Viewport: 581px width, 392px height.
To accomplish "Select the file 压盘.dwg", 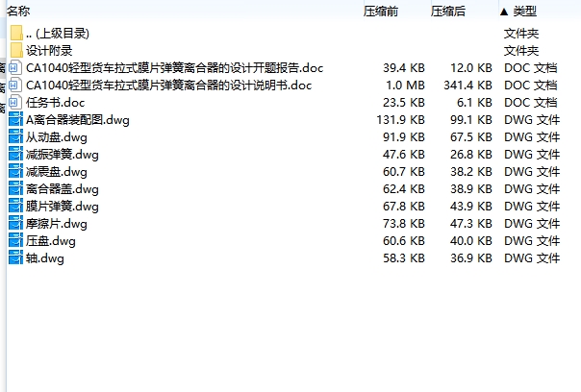I will click(x=51, y=241).
